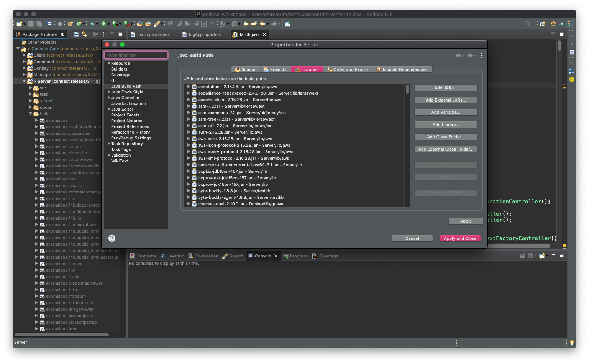The width and height of the screenshot is (589, 364).
Task: Select bcprov-jdk15on-157.jar in libraries list
Action: click(x=233, y=184)
